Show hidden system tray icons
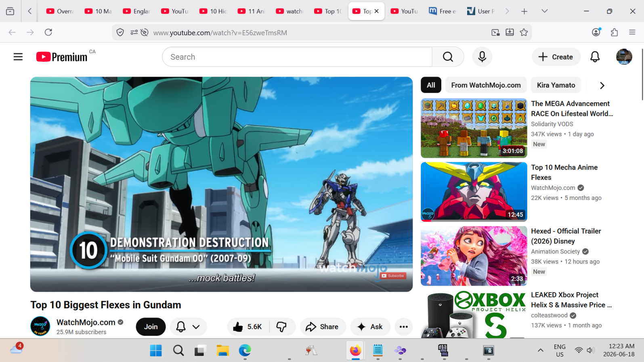This screenshot has height=362, width=644. pyautogui.click(x=540, y=350)
